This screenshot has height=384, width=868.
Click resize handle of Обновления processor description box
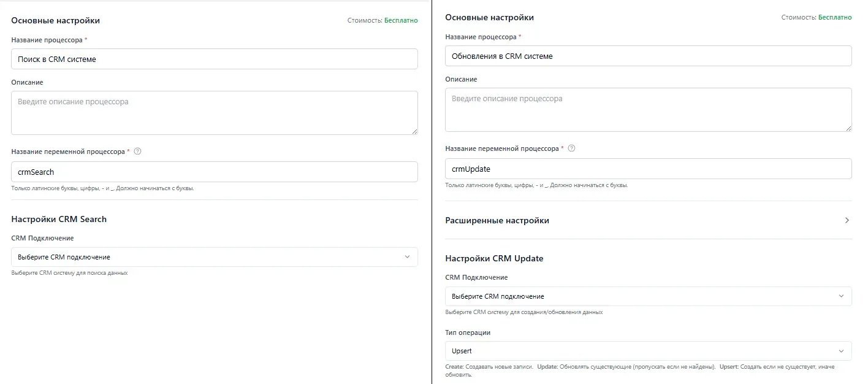click(848, 128)
